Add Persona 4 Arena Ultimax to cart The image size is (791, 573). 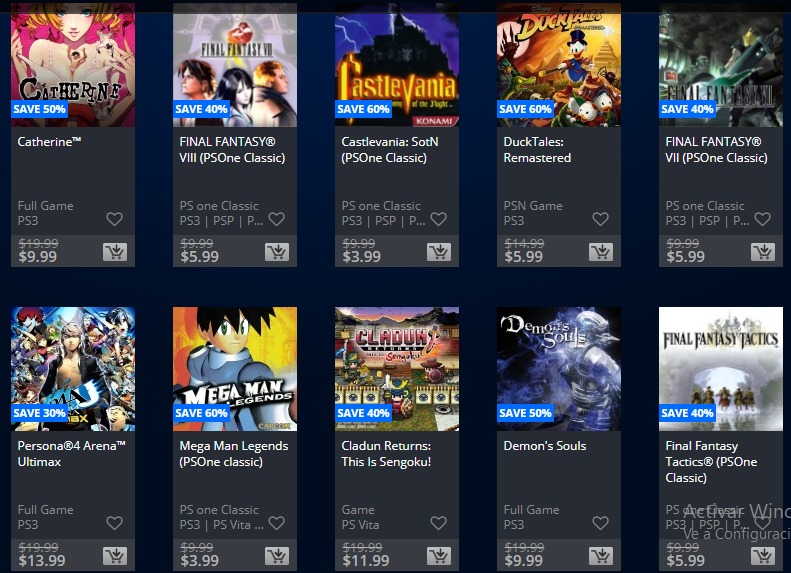point(115,556)
